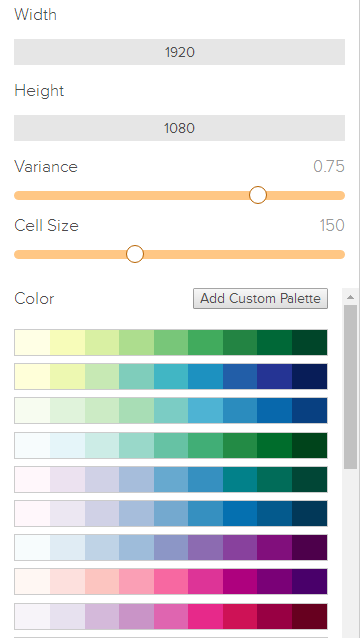Pick the pale blue-to-purple palette
Screen dimensions: 362x638
(171, 548)
